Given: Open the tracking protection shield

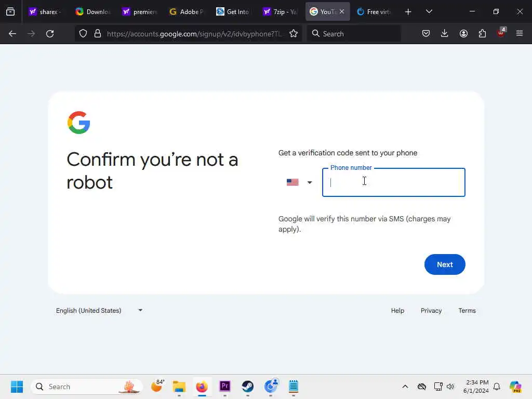Looking at the screenshot, I should [83, 34].
